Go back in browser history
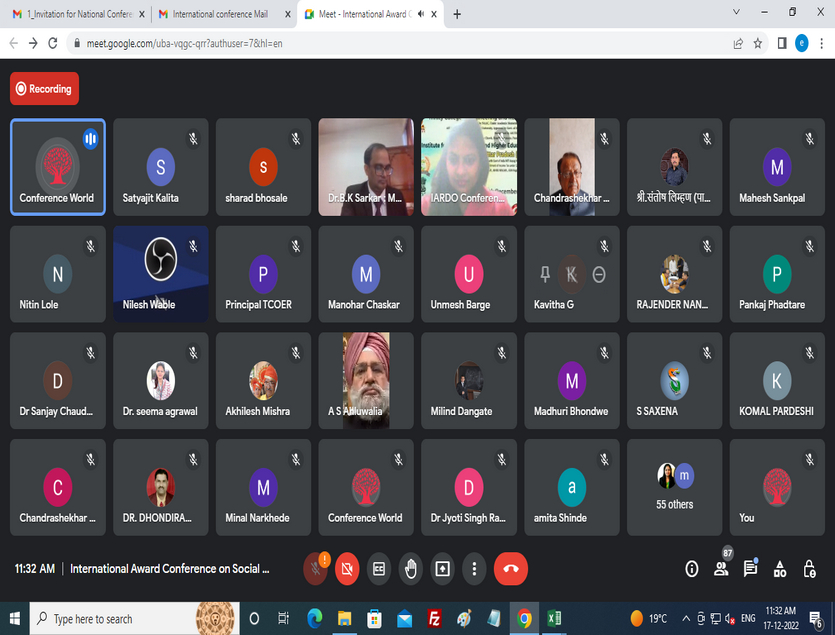This screenshot has height=635, width=835. 14,43
